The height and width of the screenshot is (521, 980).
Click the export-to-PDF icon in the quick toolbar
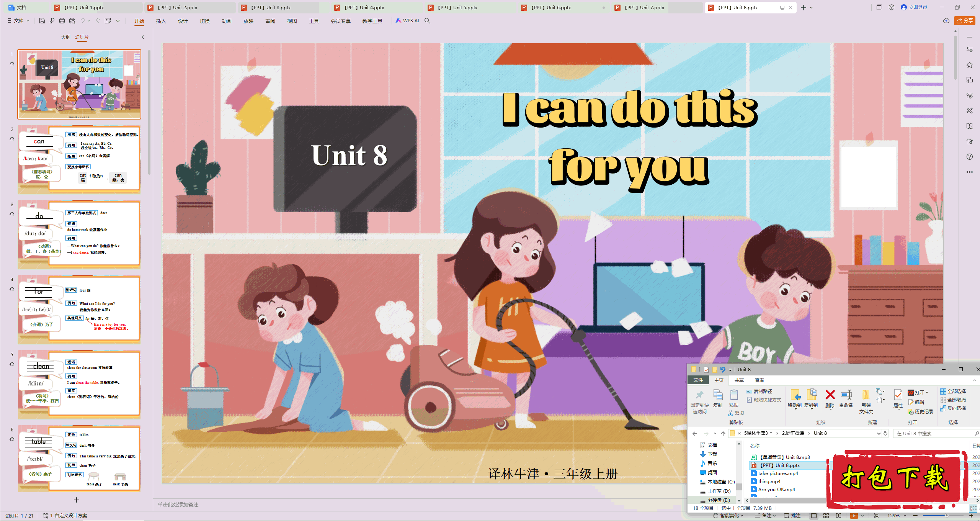pos(52,21)
